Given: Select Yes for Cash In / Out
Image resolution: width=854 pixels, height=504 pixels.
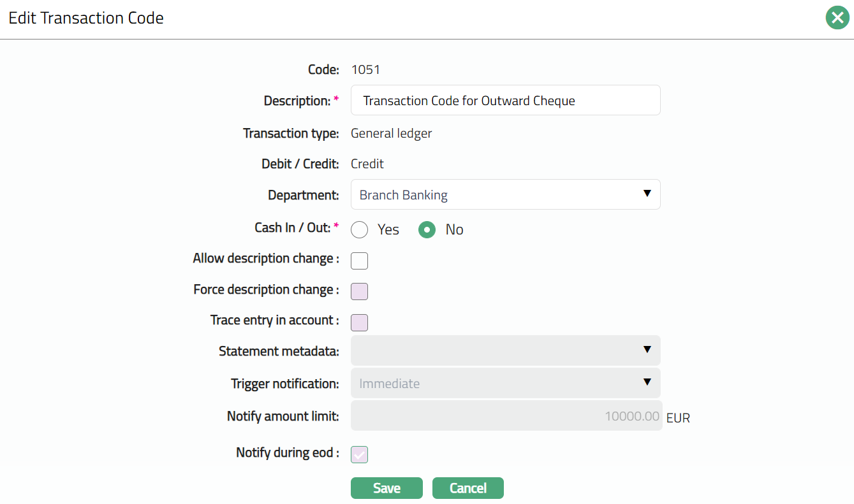Looking at the screenshot, I should 360,229.
